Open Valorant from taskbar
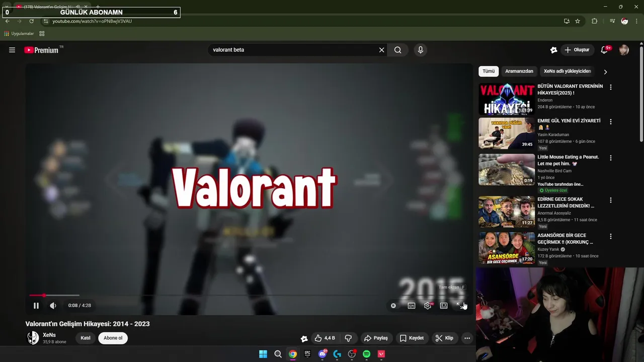Viewport: 644px width, 362px height. [381, 354]
